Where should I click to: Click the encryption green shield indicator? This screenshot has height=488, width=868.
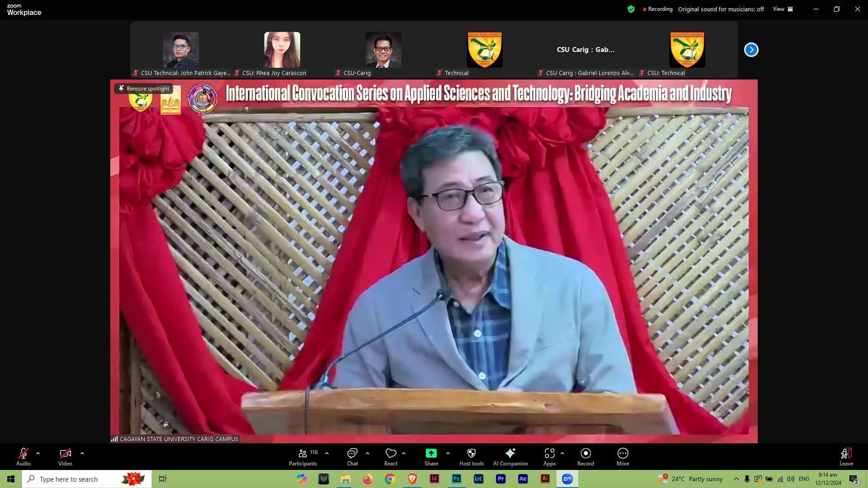point(631,9)
